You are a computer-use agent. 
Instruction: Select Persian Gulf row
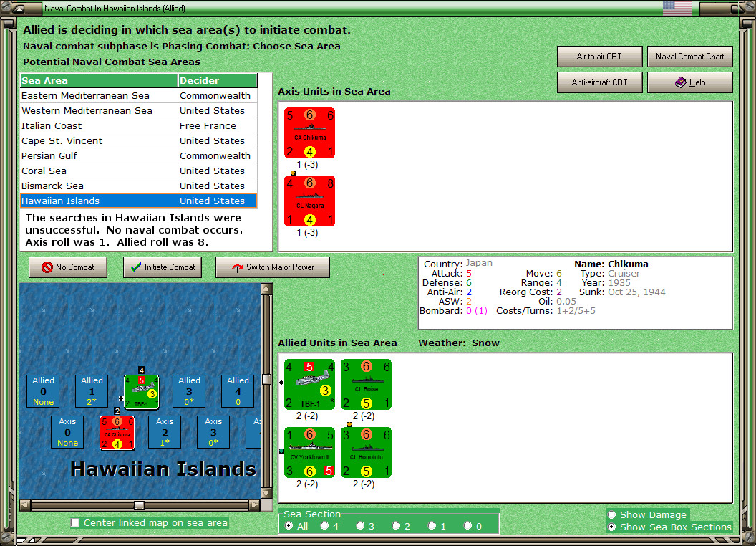[x=139, y=155]
